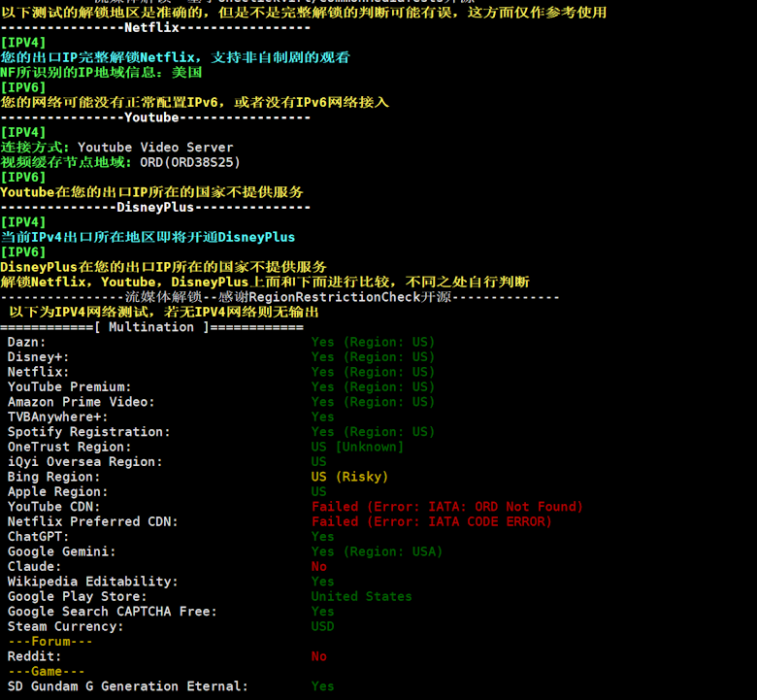Click the Youtube section header line

pos(155,117)
